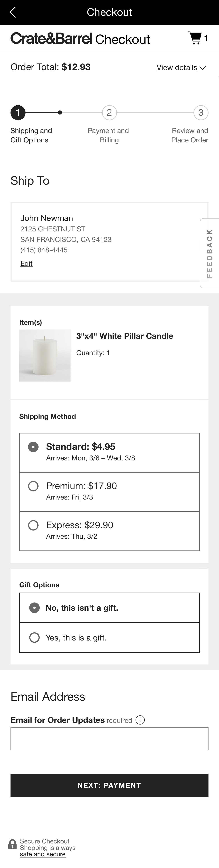
Task: Open the shopping cart icon
Action: click(195, 38)
